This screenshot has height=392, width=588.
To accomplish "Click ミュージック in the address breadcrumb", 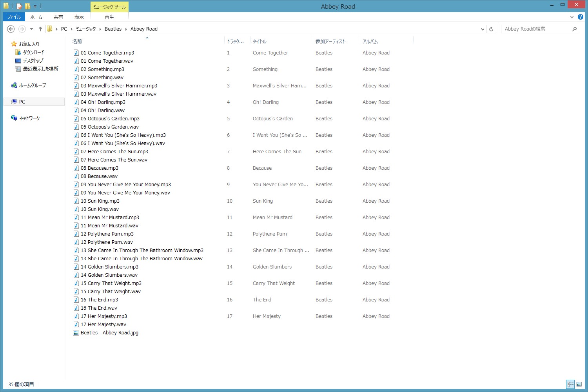I will click(86, 29).
